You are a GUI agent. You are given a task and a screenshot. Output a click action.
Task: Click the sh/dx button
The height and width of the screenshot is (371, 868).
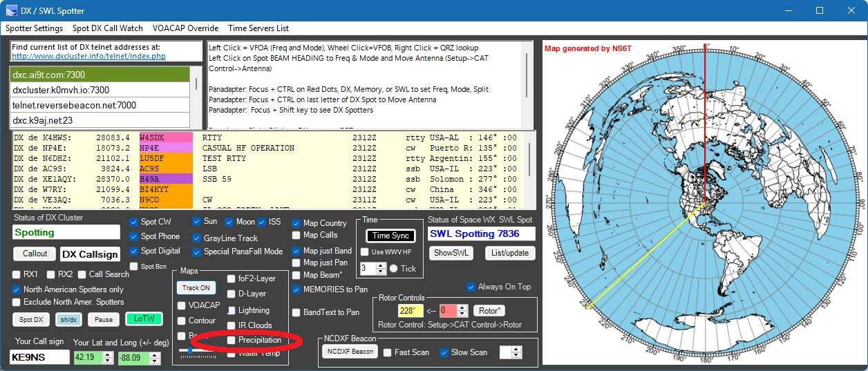point(68,319)
